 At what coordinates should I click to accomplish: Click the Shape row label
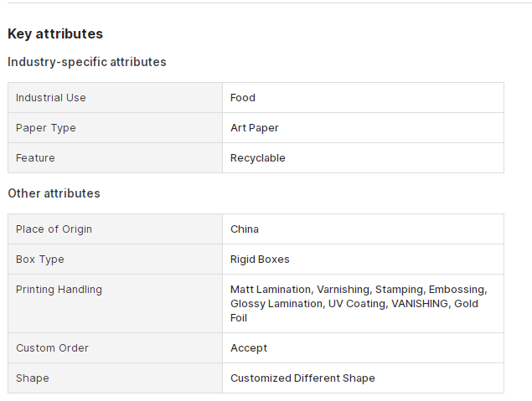[33, 378]
